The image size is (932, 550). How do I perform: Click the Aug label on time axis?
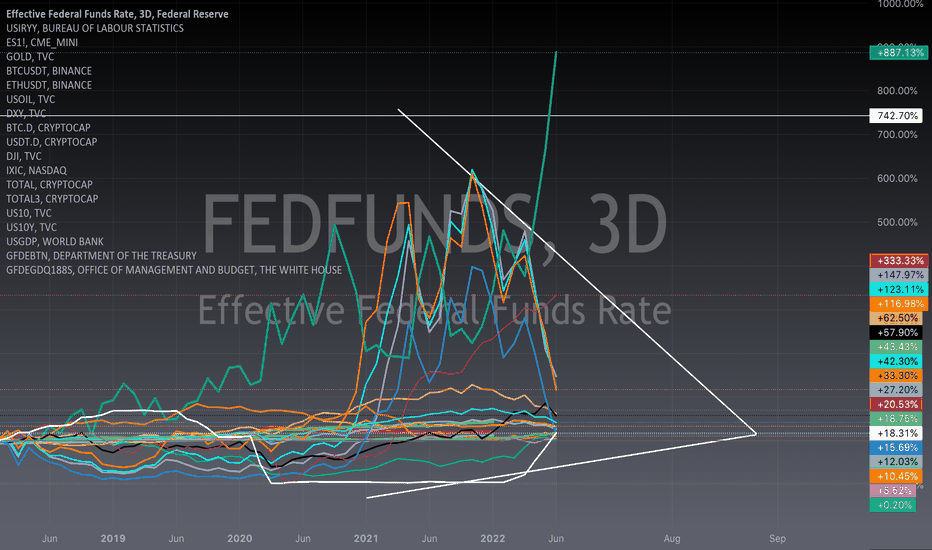[x=672, y=538]
